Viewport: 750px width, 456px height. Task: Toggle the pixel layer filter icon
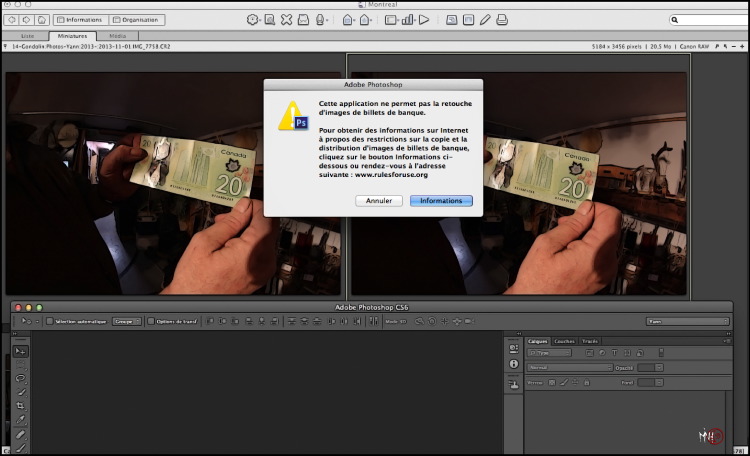(x=589, y=353)
